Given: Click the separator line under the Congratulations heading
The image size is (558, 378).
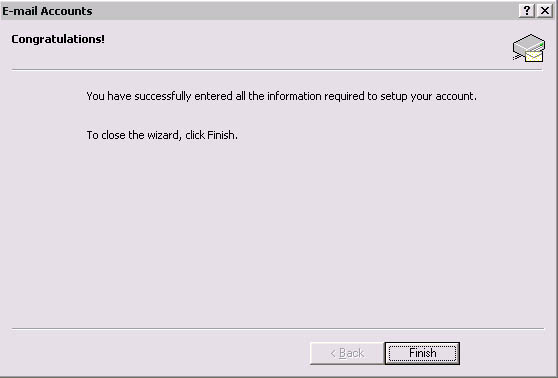Looking at the screenshot, I should pos(277,70).
